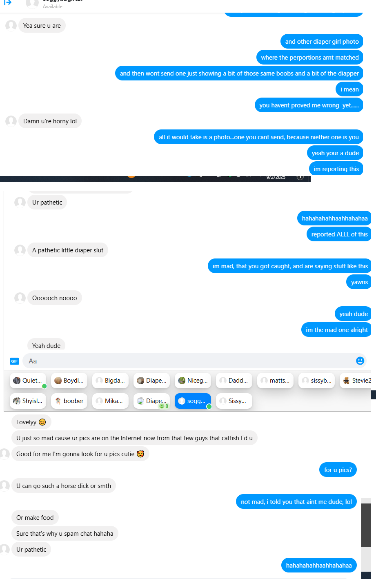Click avatar beside 'A pathetic little diaper slut'
376x588 pixels.
point(20,250)
